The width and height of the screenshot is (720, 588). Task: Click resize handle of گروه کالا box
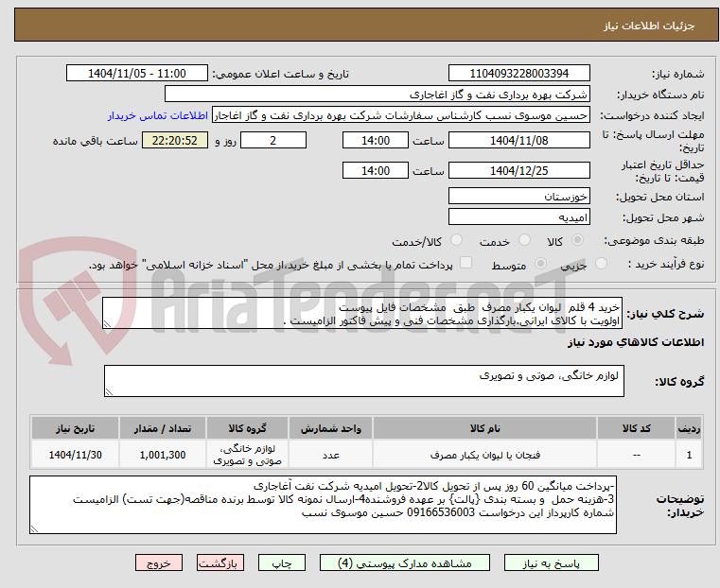coord(109,392)
